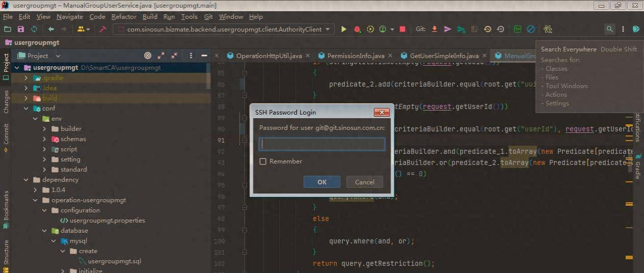Screen dimensions: 644x273
Task: Open the Refactor menu
Action: click(124, 16)
